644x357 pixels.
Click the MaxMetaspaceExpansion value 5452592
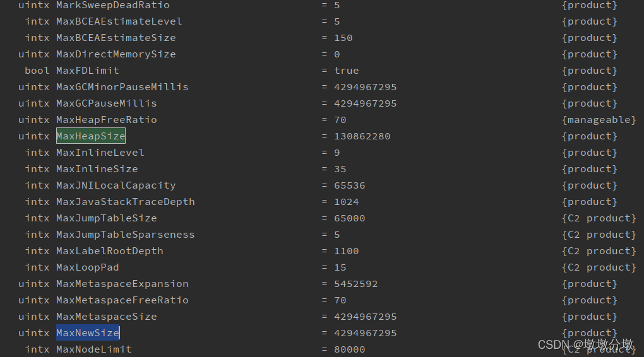[x=355, y=284]
